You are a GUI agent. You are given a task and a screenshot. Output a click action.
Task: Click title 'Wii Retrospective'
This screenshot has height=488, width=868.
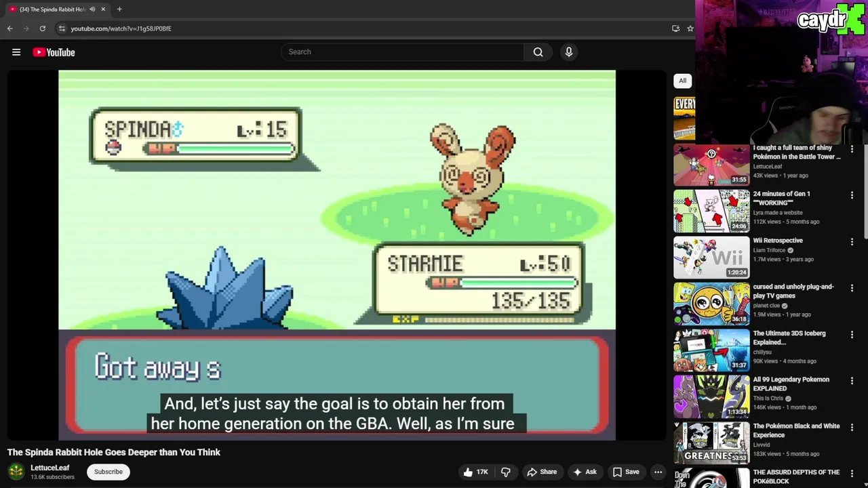[778, 241]
